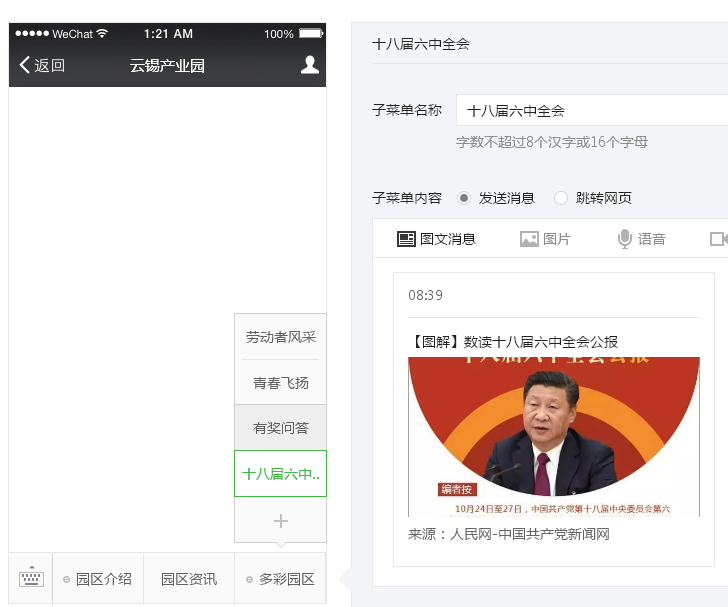Switch to keyboard input icon
Image resolution: width=728 pixels, height=607 pixels.
31,578
